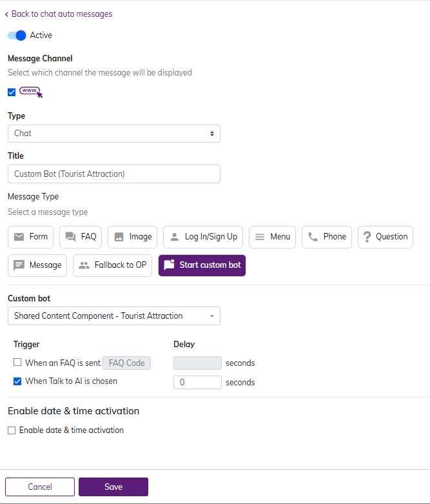Screen dimensions: 430x504
Task: Uncheck 'When Talk to AI is chosen'
Action: (x=18, y=381)
